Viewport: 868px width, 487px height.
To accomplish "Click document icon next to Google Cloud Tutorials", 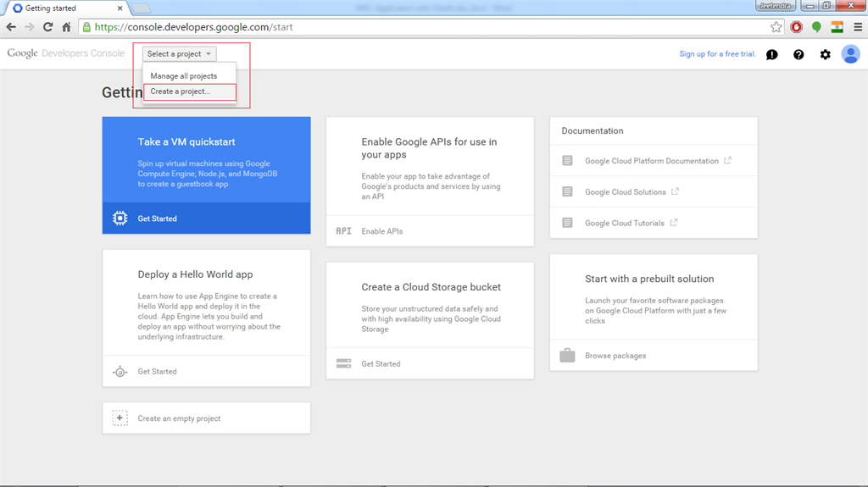I will [567, 223].
